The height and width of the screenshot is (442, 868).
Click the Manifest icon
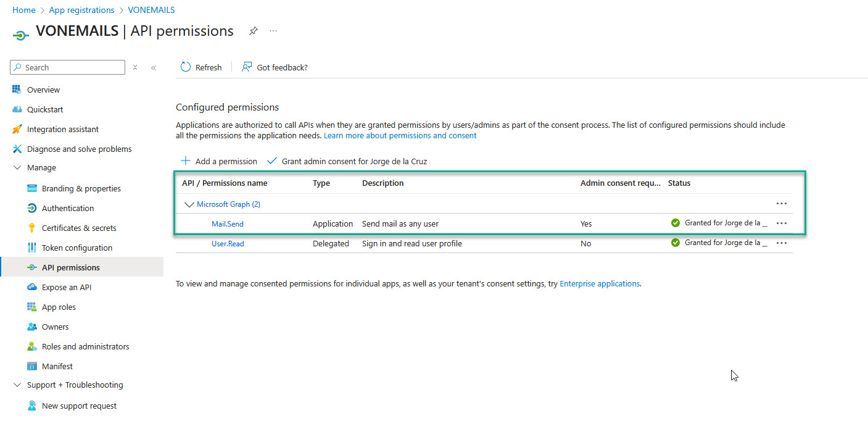pos(32,366)
